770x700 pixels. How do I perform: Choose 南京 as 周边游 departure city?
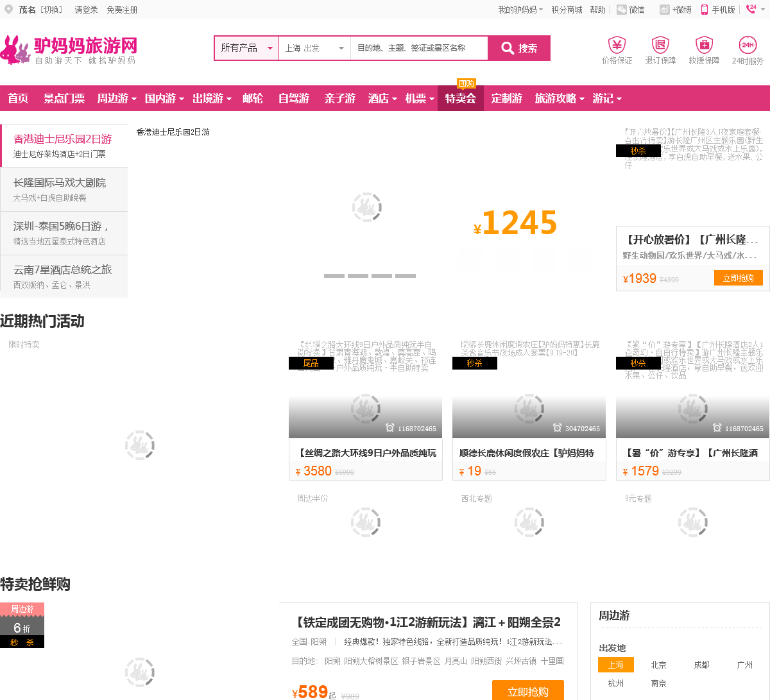tap(659, 683)
